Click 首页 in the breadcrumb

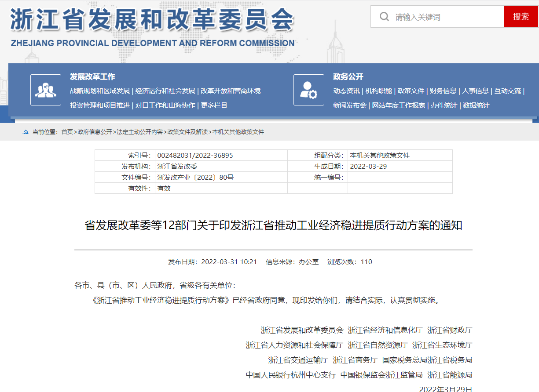click(67, 132)
